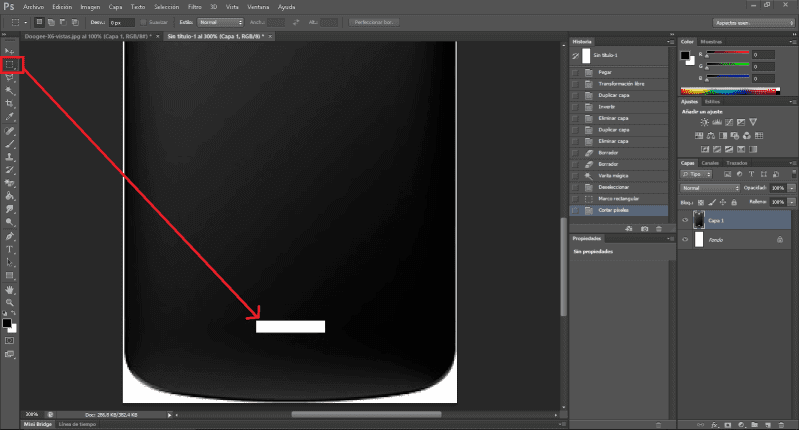
Task: Open layer blend mode dropdown Normal
Action: click(x=710, y=188)
